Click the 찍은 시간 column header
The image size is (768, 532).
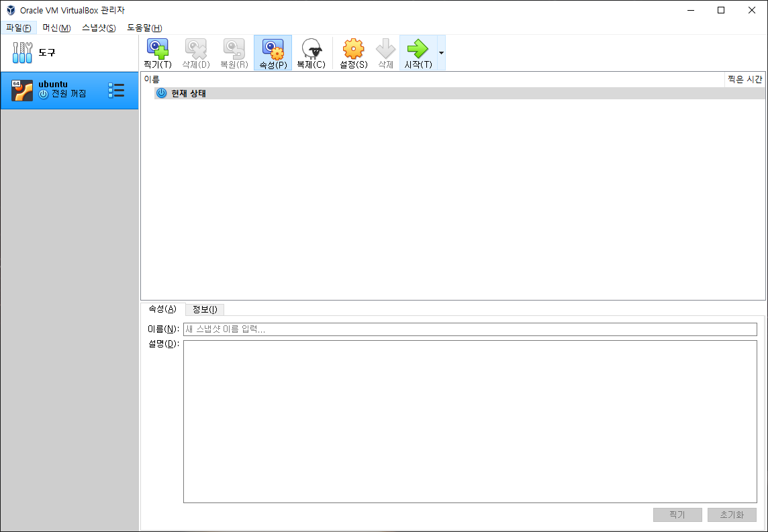click(x=745, y=79)
